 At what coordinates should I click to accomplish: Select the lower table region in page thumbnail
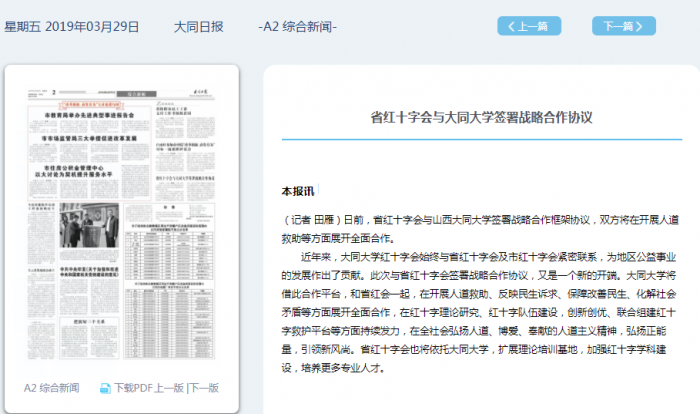tap(169, 322)
